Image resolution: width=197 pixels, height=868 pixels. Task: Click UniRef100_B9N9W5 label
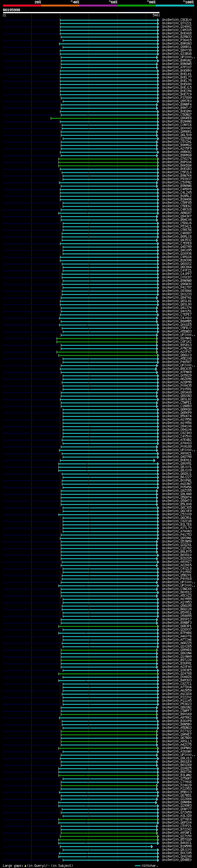pos(176,64)
